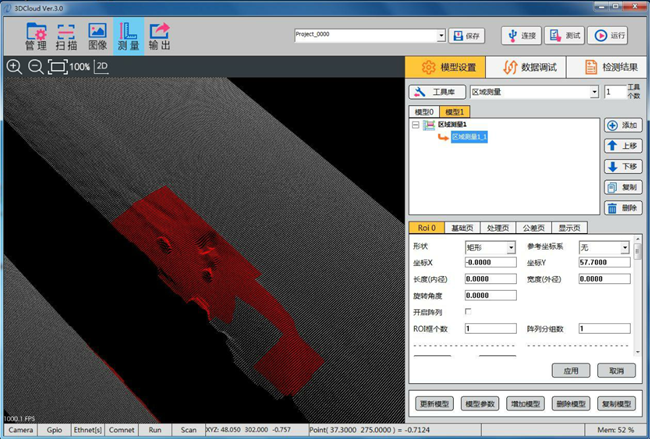
Task: Click the ROI框个数 input field
Action: [x=491, y=329]
